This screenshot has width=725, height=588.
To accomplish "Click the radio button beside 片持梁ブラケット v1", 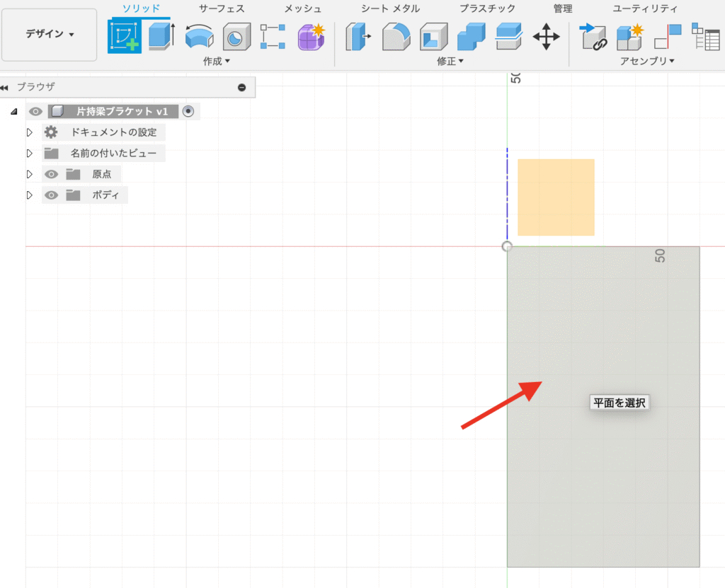I will click(x=188, y=111).
